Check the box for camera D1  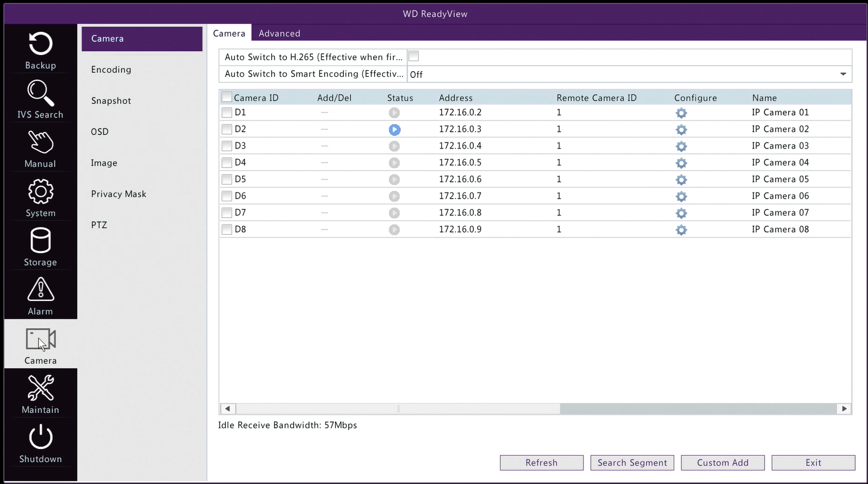tap(227, 112)
